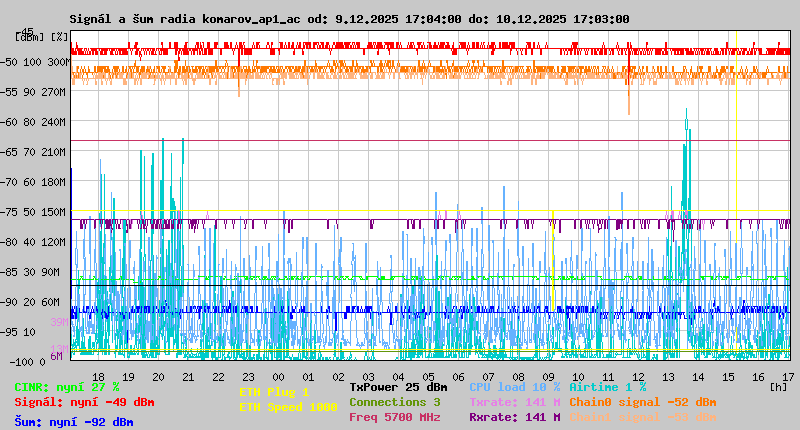The image size is (800, 430).
Task: Click the purple Rxrate 141 M label
Action: 514,417
